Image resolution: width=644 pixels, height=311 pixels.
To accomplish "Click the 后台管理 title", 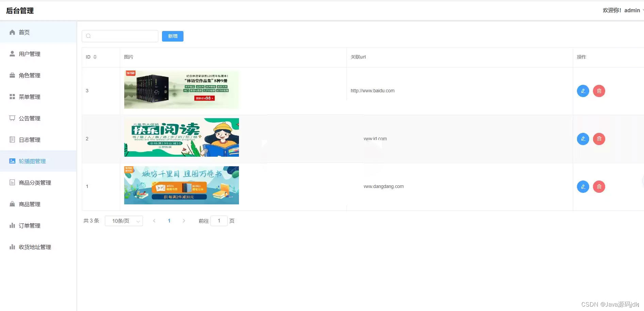I will (x=20, y=11).
